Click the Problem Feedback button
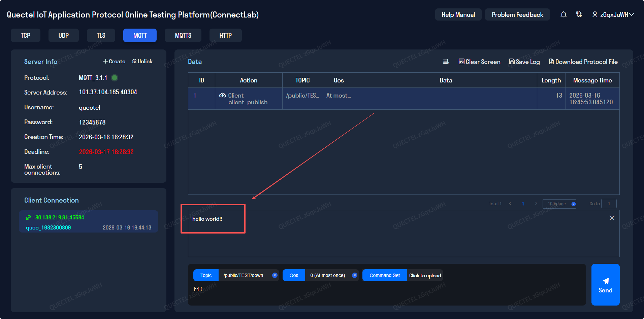This screenshot has width=644, height=319. pyautogui.click(x=517, y=14)
